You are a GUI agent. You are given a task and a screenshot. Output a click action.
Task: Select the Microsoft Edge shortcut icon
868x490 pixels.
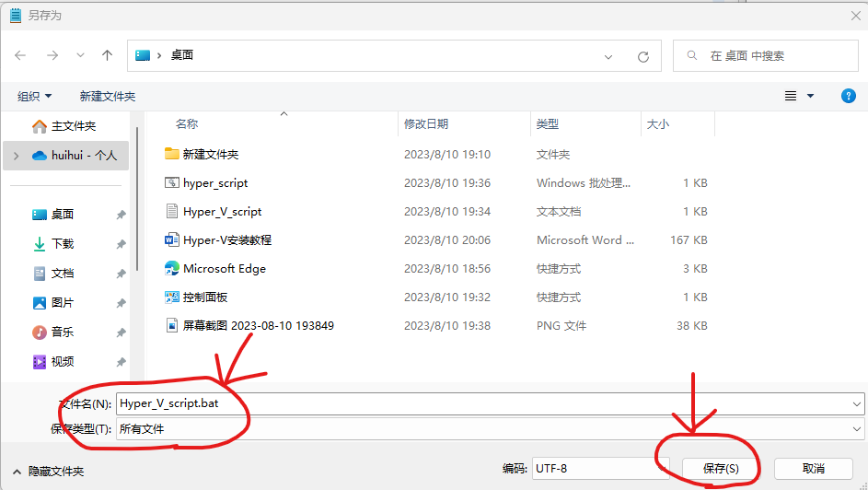point(171,269)
